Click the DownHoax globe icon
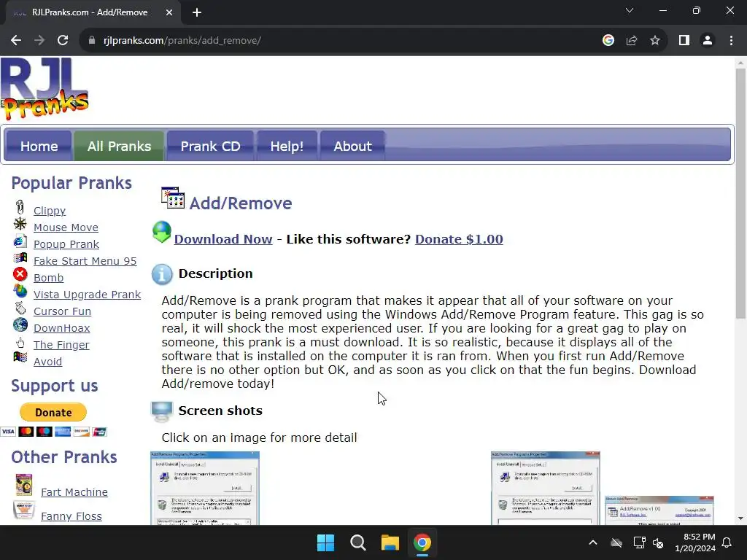Image resolution: width=747 pixels, height=560 pixels. coord(20,324)
